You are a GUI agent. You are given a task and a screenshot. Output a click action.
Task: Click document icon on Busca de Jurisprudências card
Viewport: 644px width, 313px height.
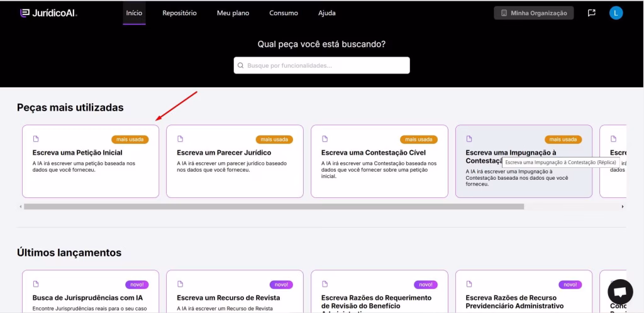point(35,284)
